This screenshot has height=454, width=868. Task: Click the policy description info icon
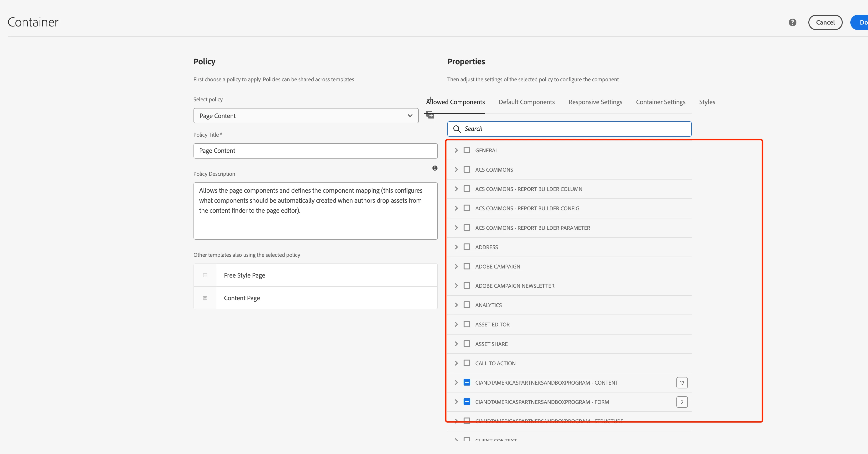pos(435,168)
